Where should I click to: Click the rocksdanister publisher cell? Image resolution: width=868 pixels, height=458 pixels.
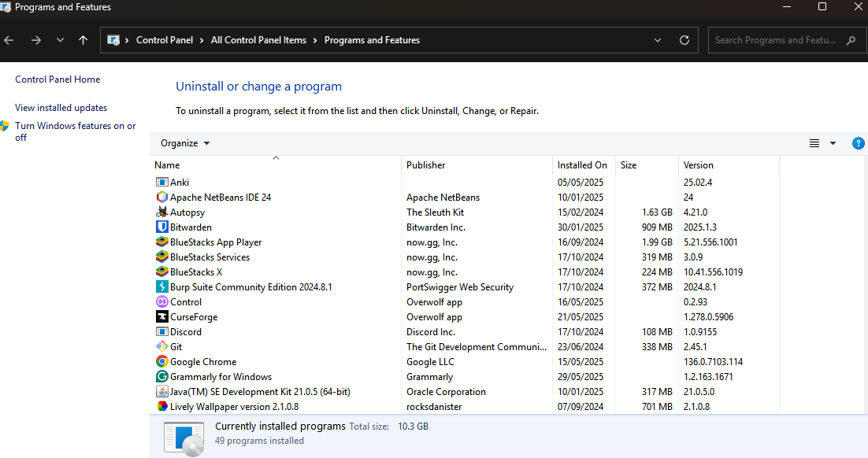pos(434,406)
